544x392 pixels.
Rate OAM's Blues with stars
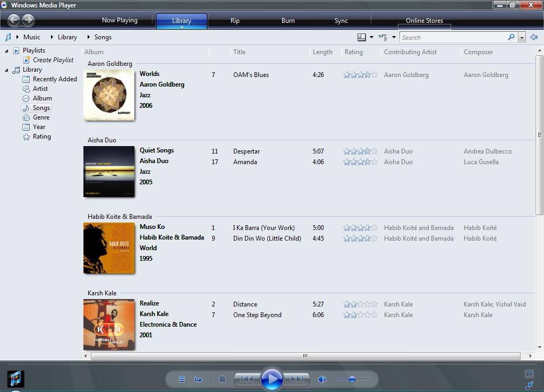(360, 74)
